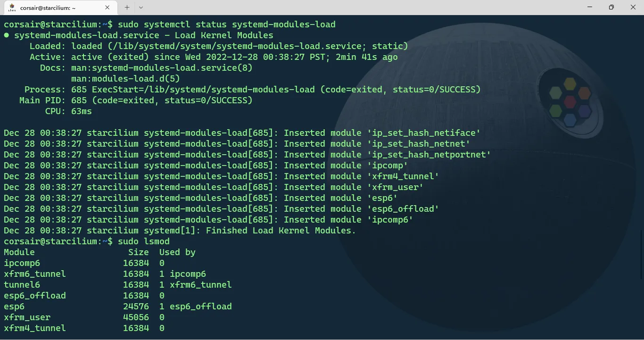Maximize the terminal window
Screen dimensions: 644x340
tap(611, 7)
